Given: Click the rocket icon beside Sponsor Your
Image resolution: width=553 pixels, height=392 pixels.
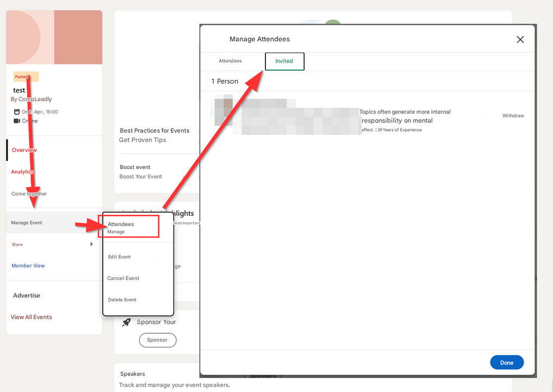Looking at the screenshot, I should pyautogui.click(x=126, y=322).
